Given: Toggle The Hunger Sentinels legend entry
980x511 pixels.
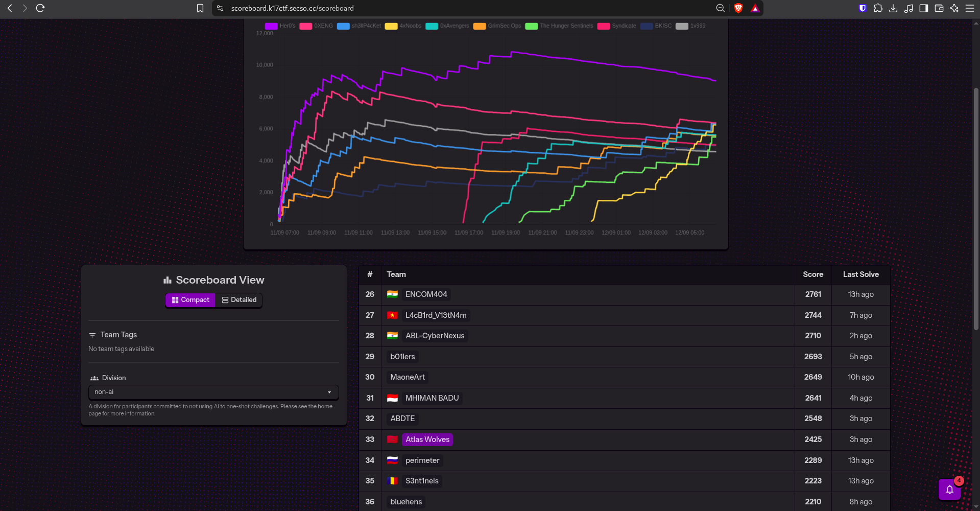Looking at the screenshot, I should (559, 26).
